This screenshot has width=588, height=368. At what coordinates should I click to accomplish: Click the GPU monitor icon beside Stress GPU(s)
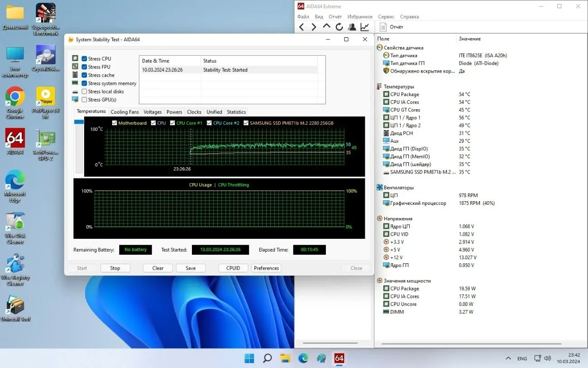coord(75,99)
